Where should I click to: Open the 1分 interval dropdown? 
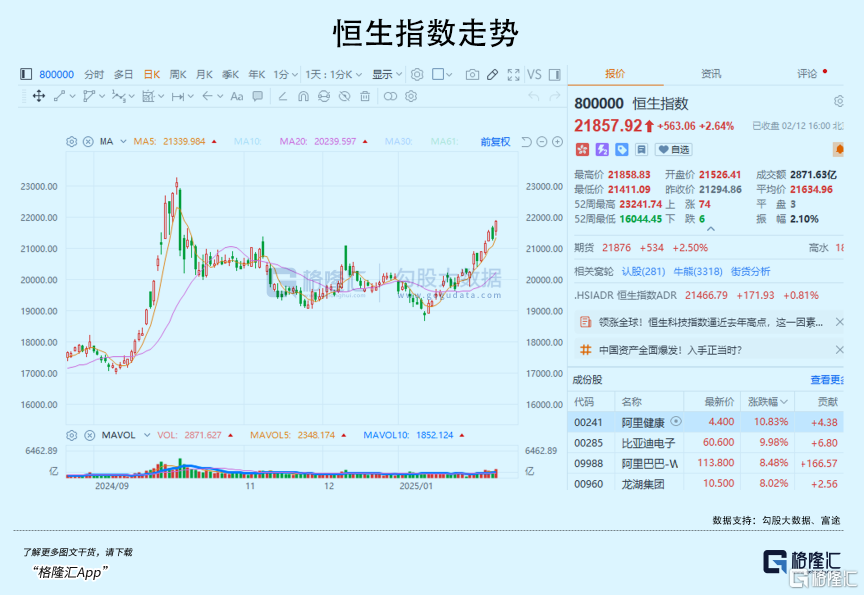tap(285, 74)
